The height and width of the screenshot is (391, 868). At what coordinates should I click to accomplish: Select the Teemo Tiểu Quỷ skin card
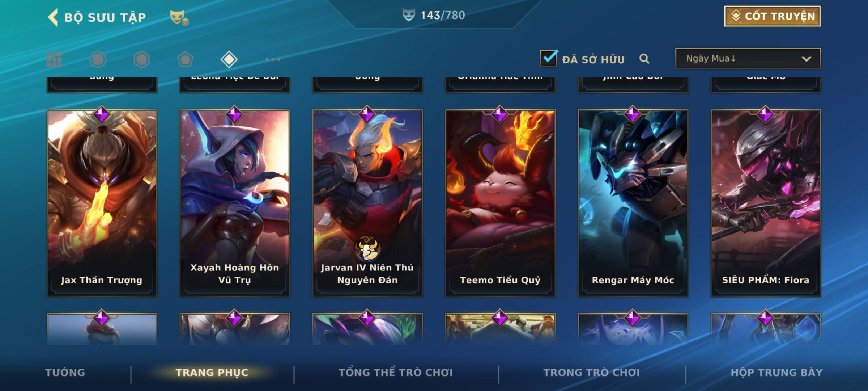pos(500,203)
